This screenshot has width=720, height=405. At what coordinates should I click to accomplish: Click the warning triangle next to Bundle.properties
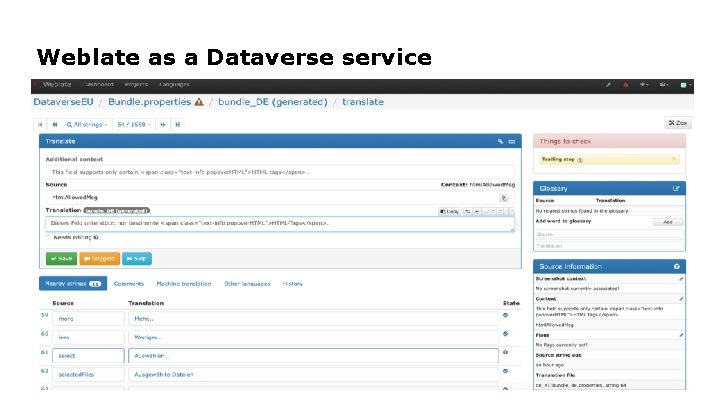click(x=199, y=102)
